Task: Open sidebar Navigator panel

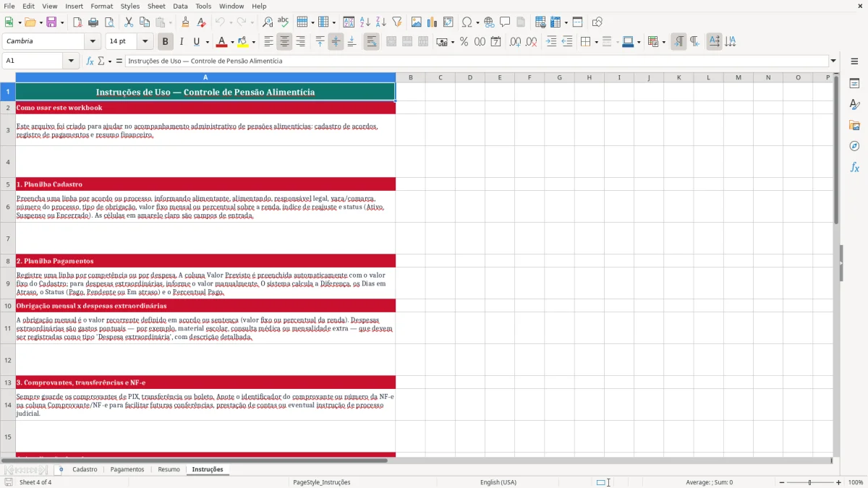Action: pos(854,146)
